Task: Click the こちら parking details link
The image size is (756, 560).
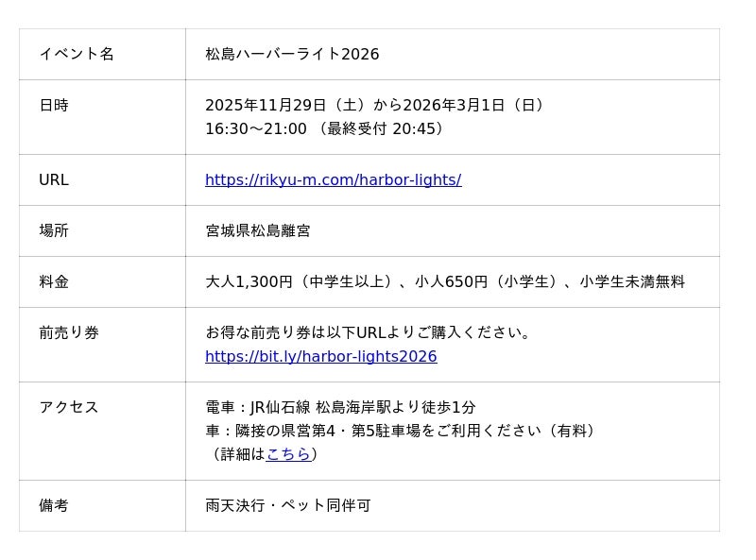Action: pos(288,453)
